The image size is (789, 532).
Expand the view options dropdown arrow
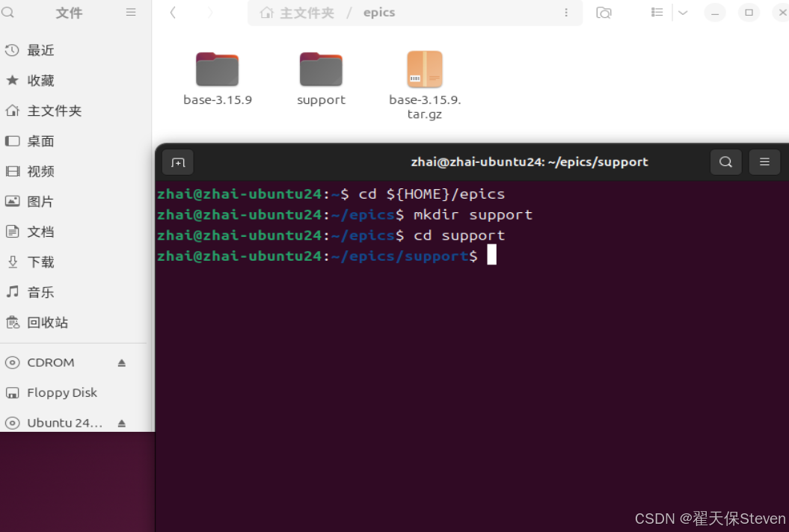tap(683, 13)
